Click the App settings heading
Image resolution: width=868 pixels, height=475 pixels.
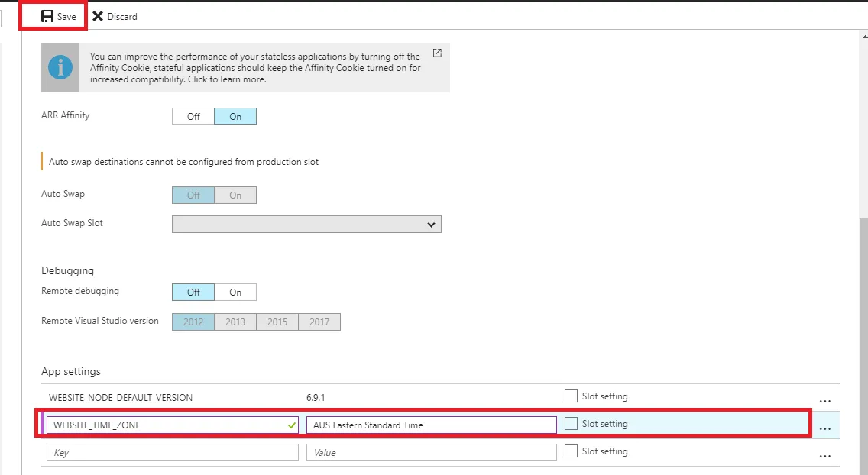click(71, 372)
